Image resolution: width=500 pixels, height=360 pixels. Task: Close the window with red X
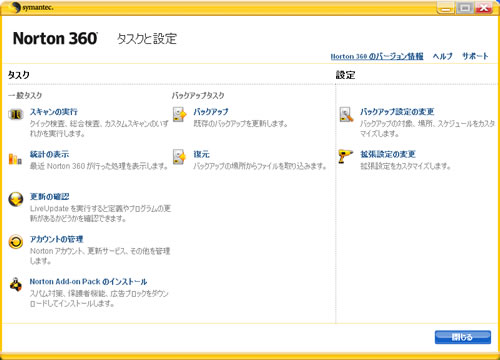click(484, 8)
